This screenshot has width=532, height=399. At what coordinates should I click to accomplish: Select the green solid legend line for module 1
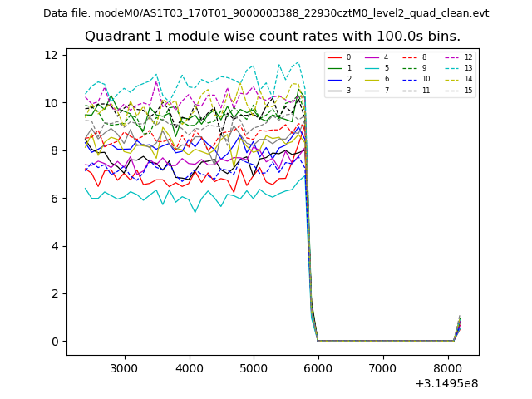point(334,68)
